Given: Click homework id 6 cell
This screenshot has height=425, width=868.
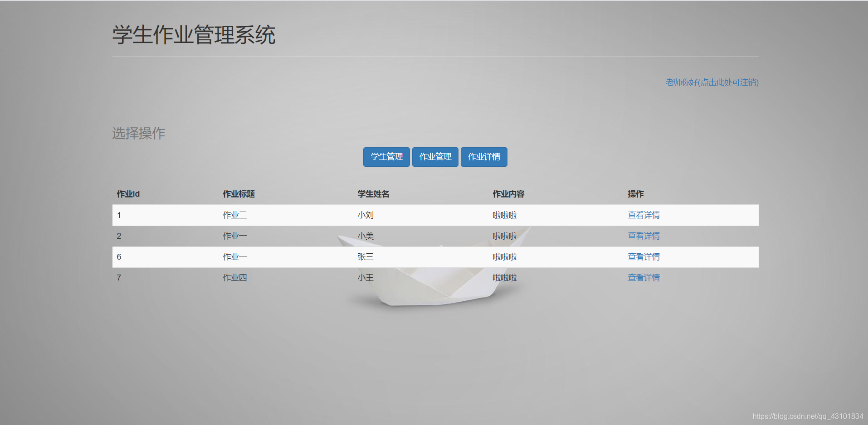Looking at the screenshot, I should 119,257.
